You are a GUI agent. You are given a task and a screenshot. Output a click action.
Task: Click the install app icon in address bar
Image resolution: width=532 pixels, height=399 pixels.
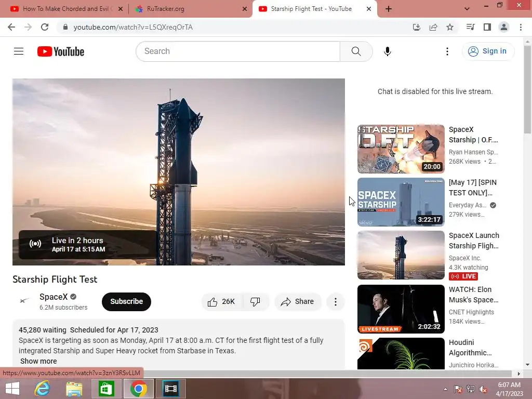[x=416, y=27]
